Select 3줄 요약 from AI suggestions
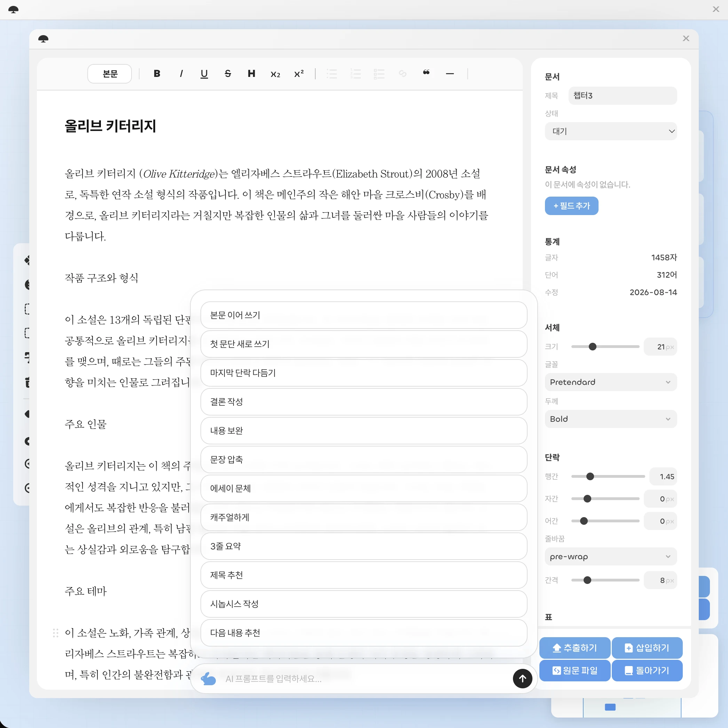 pos(364,546)
